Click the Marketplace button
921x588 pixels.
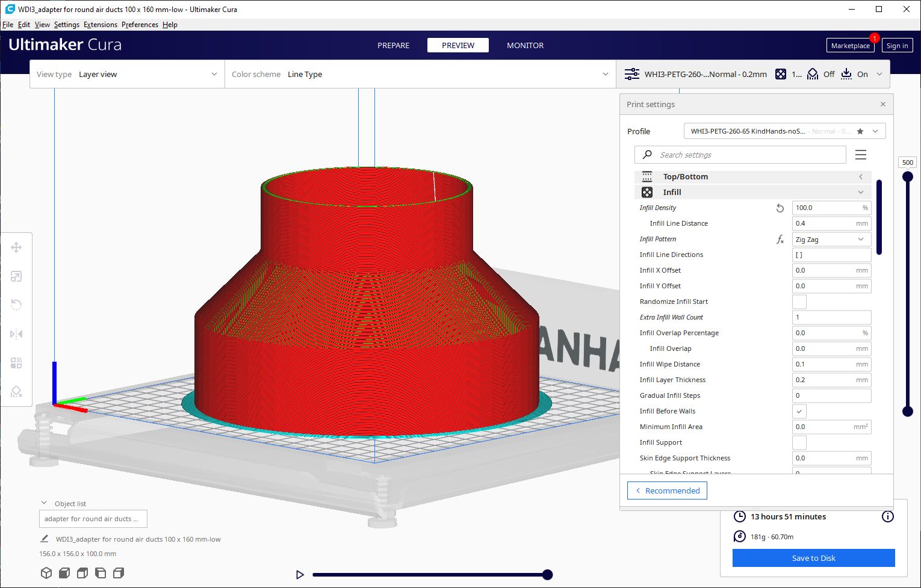(850, 45)
